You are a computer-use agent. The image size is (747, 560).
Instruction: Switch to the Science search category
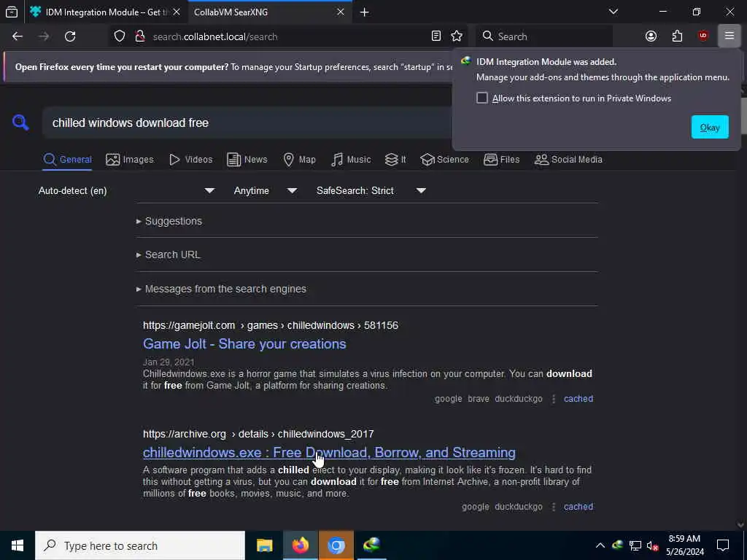click(444, 160)
